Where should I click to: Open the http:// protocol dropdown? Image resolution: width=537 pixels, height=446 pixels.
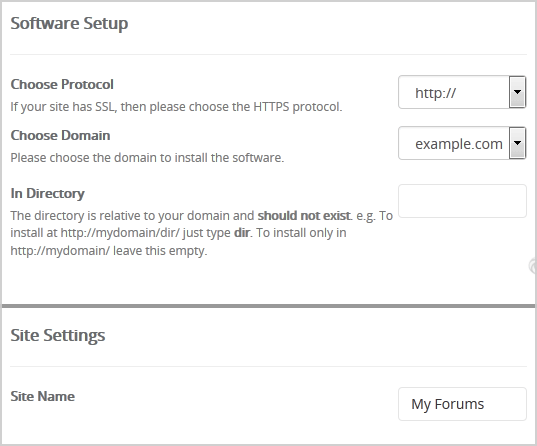pyautogui.click(x=462, y=92)
